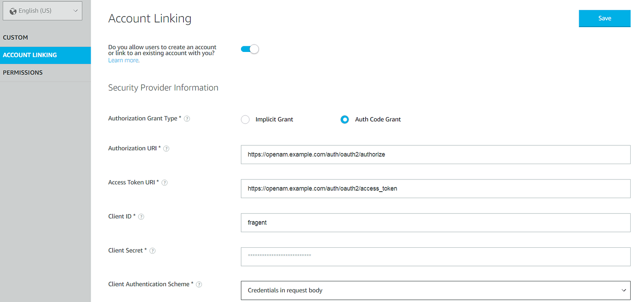
Task: Open help for Authorization URI field
Action: click(x=166, y=148)
